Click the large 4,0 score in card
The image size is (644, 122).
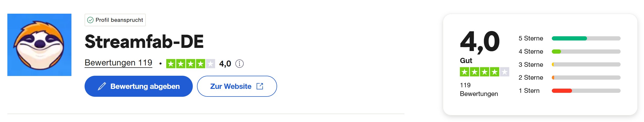coord(480,42)
